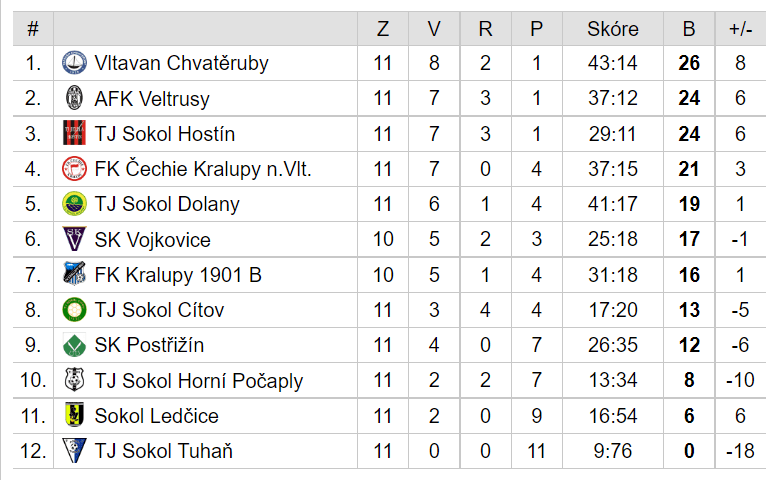Viewport: 777px width, 480px height.
Task: Click the +/- column header
Action: tap(740, 29)
